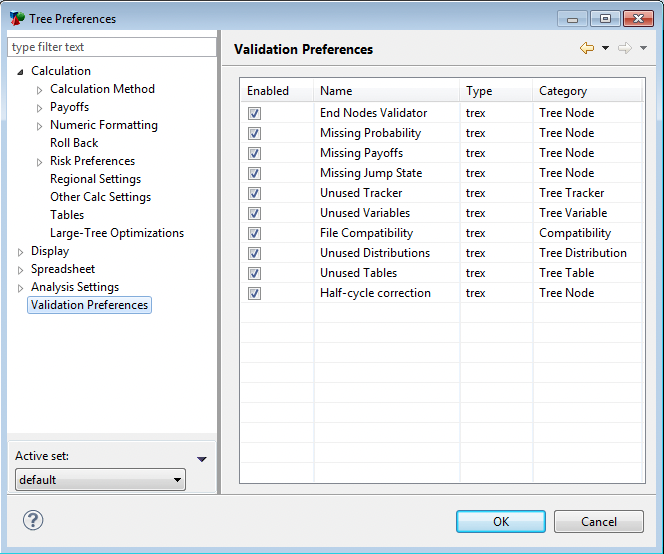
Task: Untick the Unused Tracker checkbox
Action: pos(254,193)
